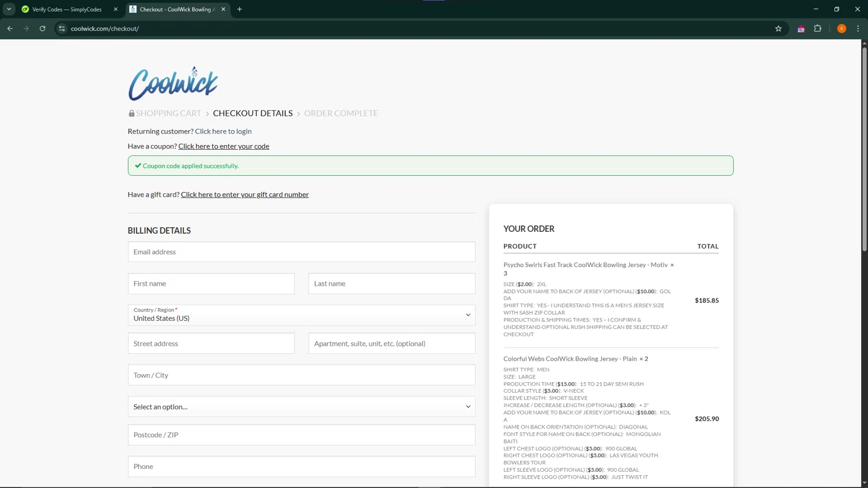868x488 pixels.
Task: Close the Checkout CoolWick Bowling tab
Action: 223,9
